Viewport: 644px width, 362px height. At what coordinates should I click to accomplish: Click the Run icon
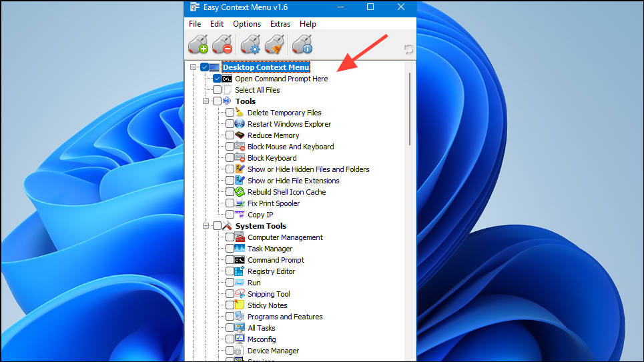coord(240,283)
